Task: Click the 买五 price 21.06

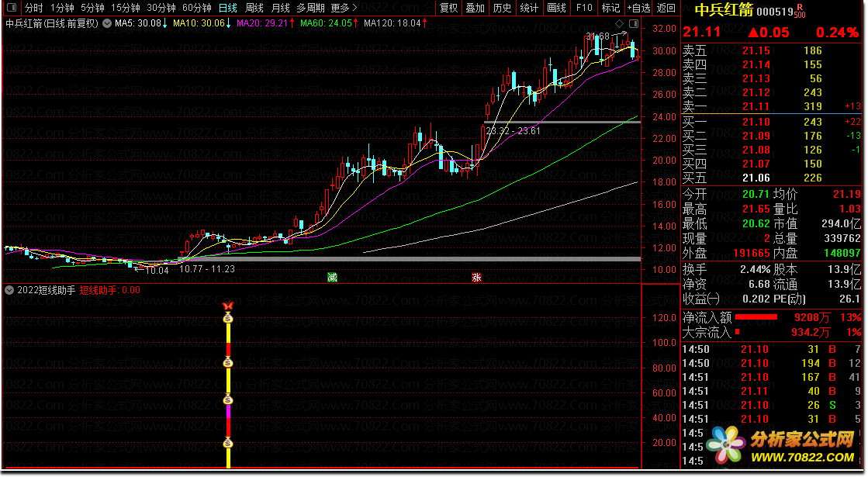Action: point(756,178)
